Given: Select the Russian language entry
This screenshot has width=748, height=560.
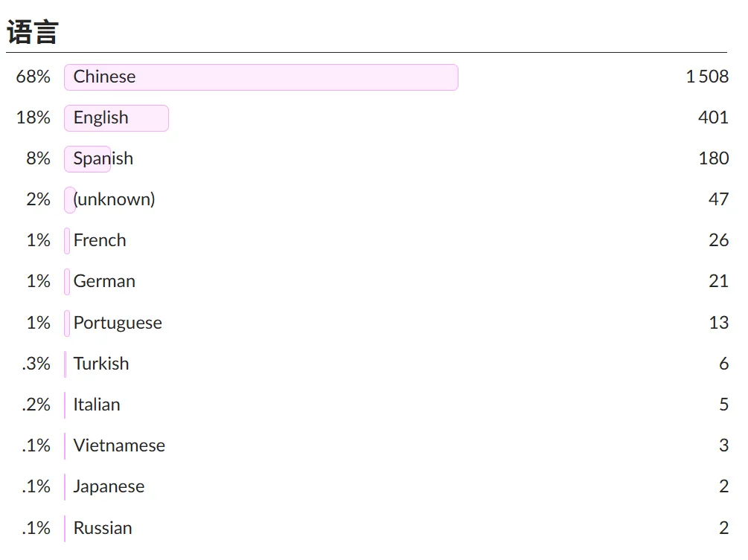Looking at the screenshot, I should coord(103,528).
